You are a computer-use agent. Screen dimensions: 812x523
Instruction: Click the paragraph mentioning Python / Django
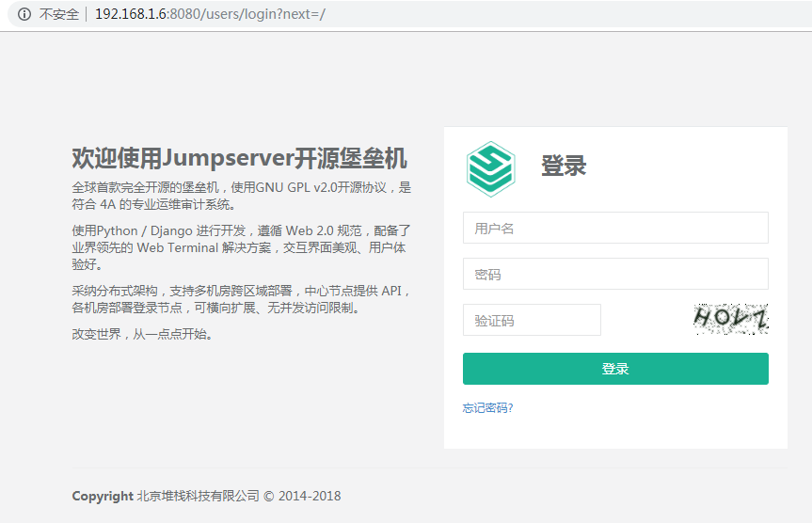[241, 247]
